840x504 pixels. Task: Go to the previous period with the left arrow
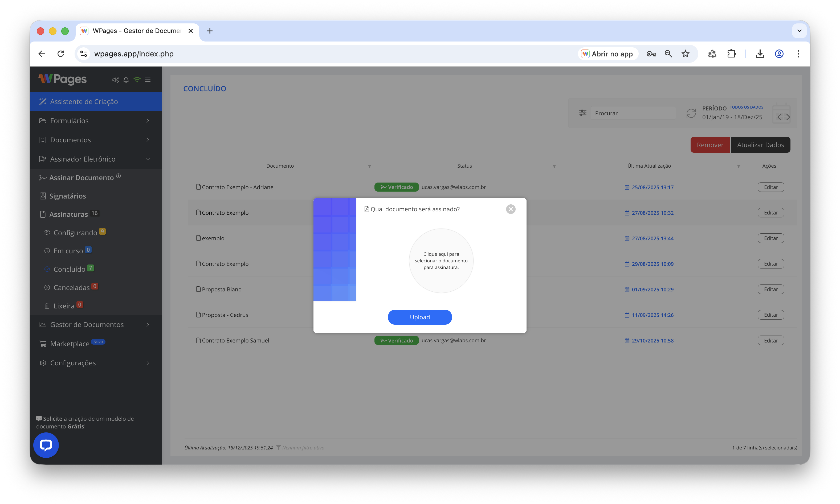(x=779, y=117)
